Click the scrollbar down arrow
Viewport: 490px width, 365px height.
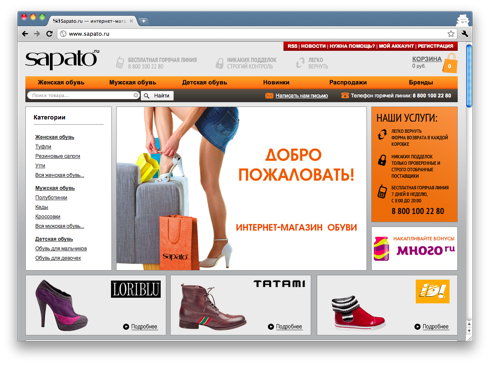[x=469, y=331]
